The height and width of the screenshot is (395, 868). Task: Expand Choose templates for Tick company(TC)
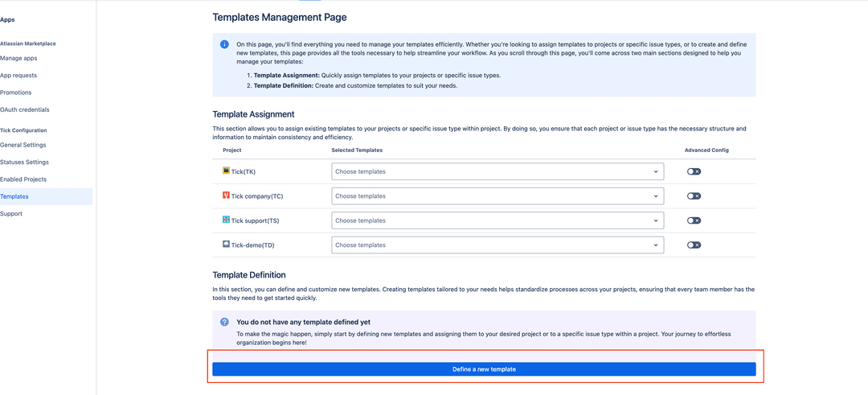(497, 196)
